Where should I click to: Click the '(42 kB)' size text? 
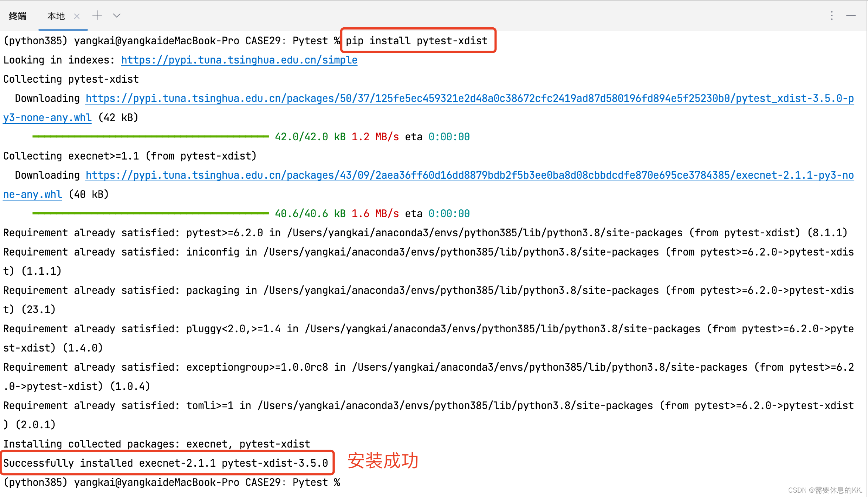[118, 117]
